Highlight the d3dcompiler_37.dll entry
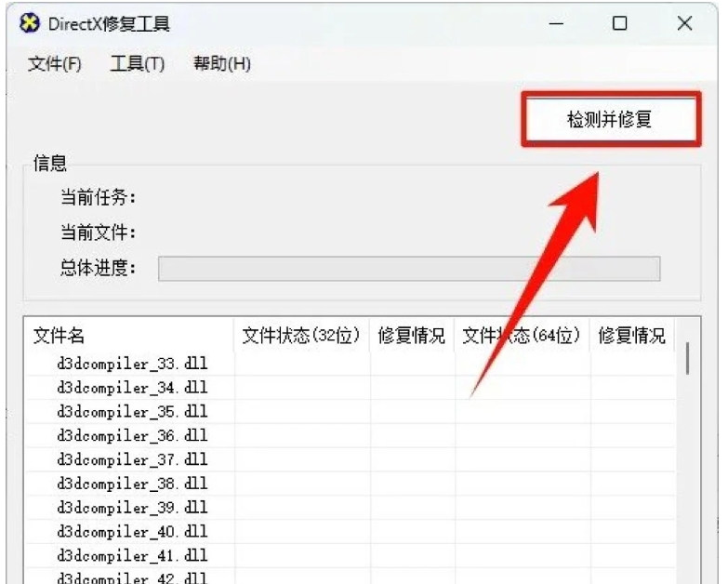 (x=131, y=459)
